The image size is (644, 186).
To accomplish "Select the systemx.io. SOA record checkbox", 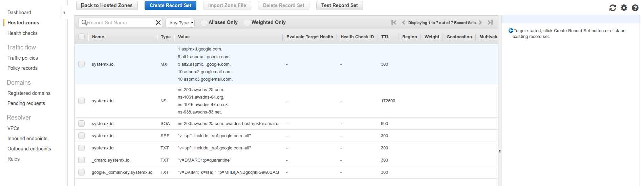I will click(81, 123).
